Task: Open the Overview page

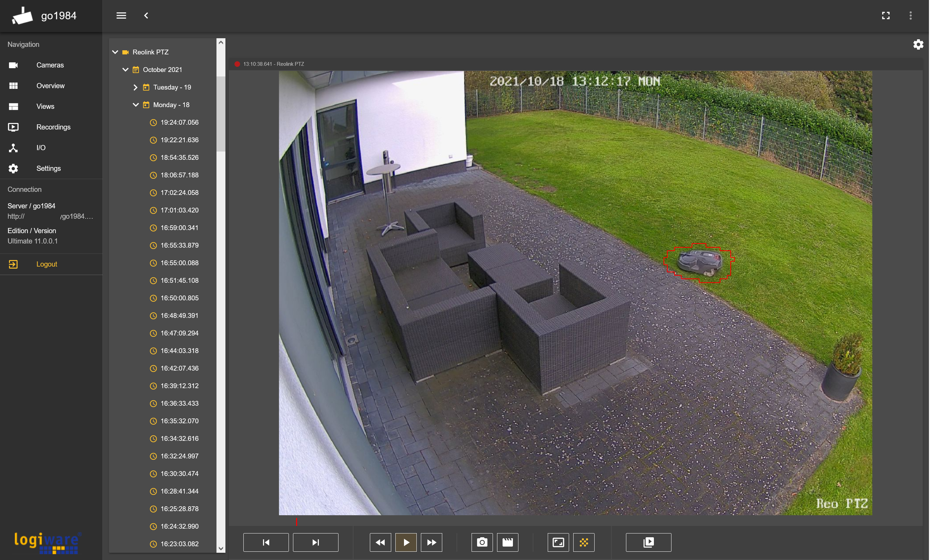Action: click(51, 86)
